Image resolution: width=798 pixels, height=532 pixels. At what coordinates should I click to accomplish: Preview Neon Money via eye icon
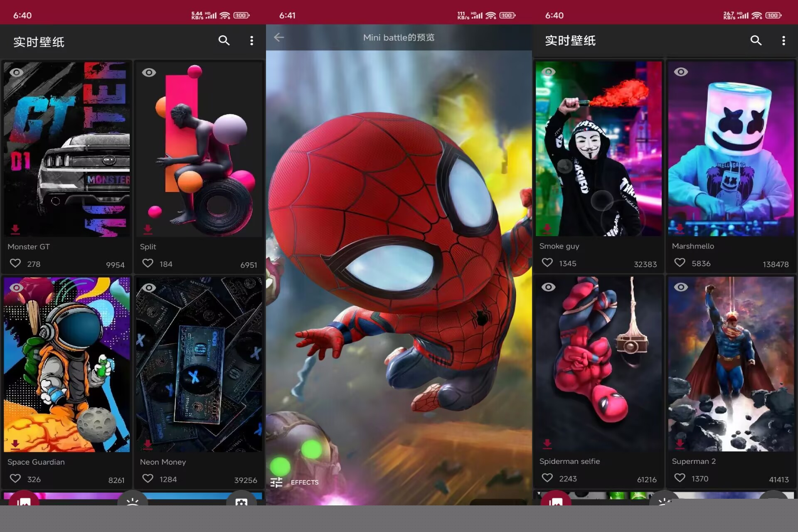tap(149, 288)
